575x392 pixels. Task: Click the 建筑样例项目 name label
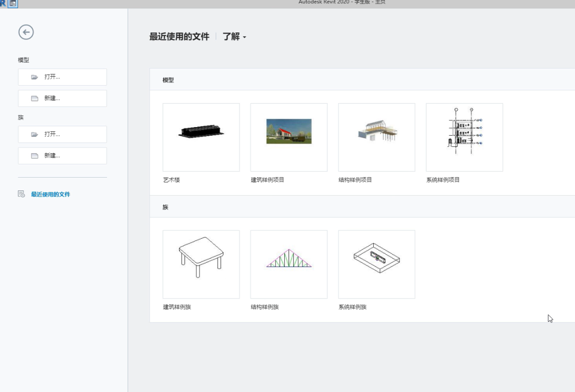(x=267, y=180)
